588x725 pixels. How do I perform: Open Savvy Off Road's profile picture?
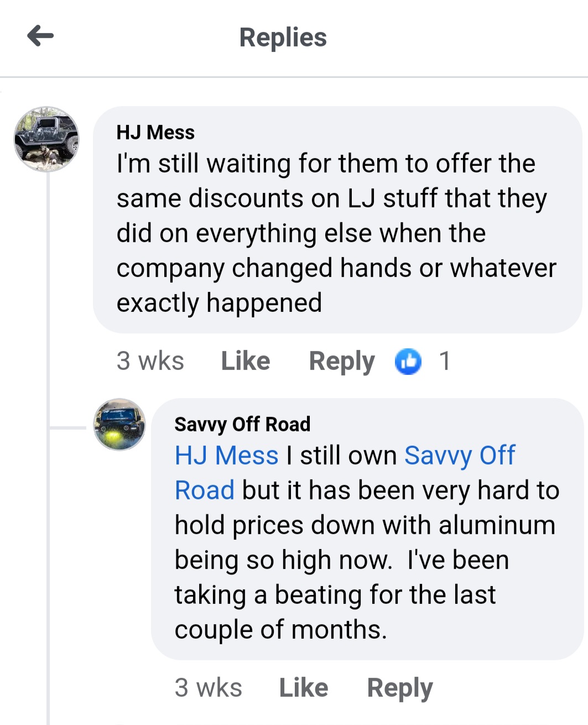119,424
